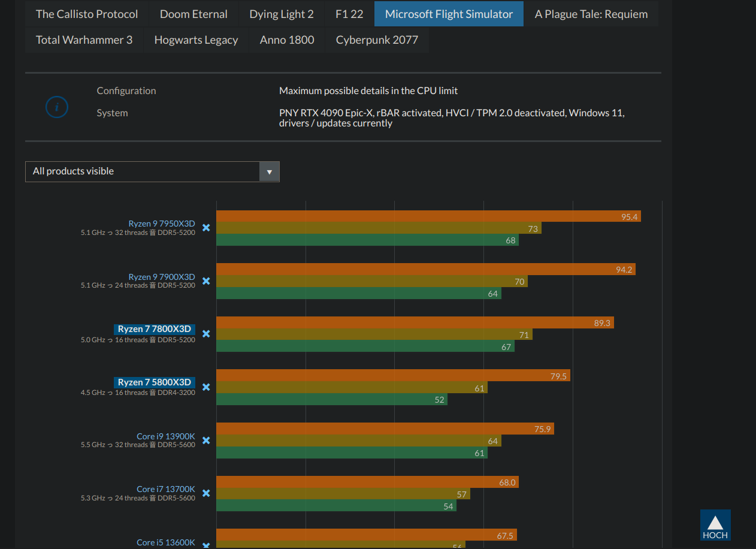Switch to The Callisto Protocol tab
Screen dimensions: 756x549
pyautogui.click(x=87, y=14)
